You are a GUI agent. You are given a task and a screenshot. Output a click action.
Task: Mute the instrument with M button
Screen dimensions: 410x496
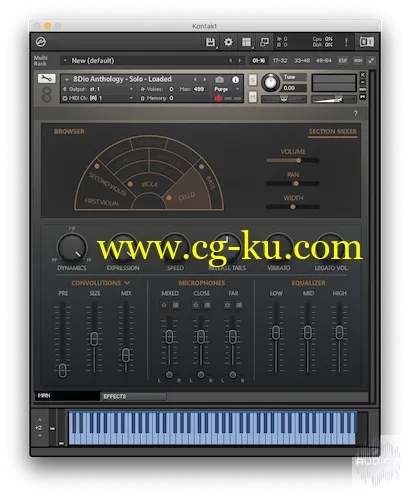pos(253,97)
